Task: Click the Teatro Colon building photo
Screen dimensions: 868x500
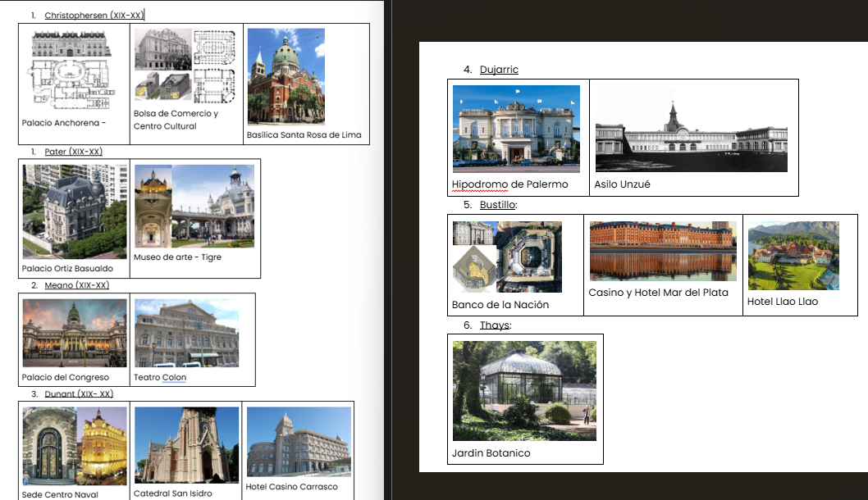Action: click(186, 333)
